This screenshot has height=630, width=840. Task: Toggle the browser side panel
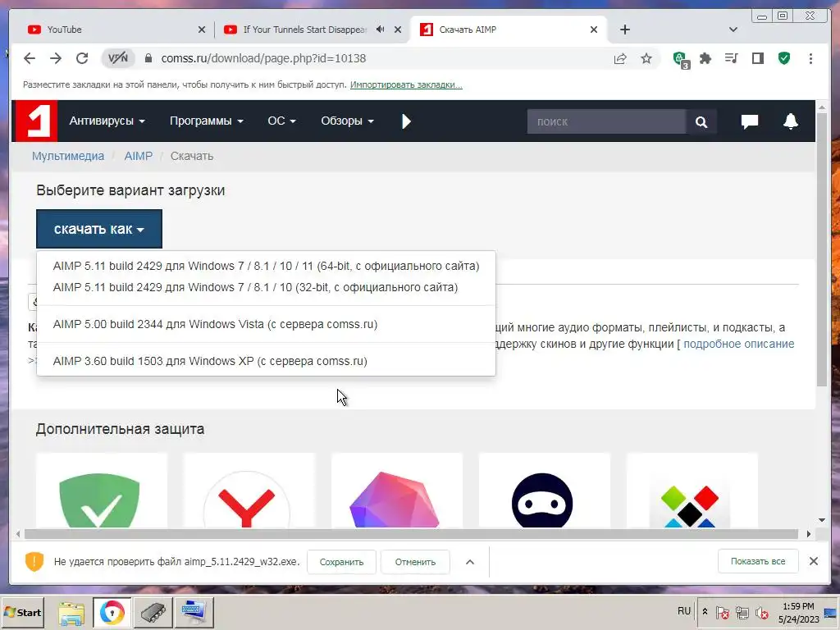pos(757,58)
